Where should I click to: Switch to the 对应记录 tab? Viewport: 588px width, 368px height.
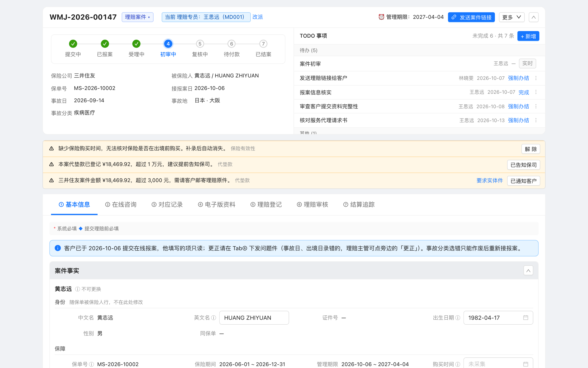(x=167, y=204)
